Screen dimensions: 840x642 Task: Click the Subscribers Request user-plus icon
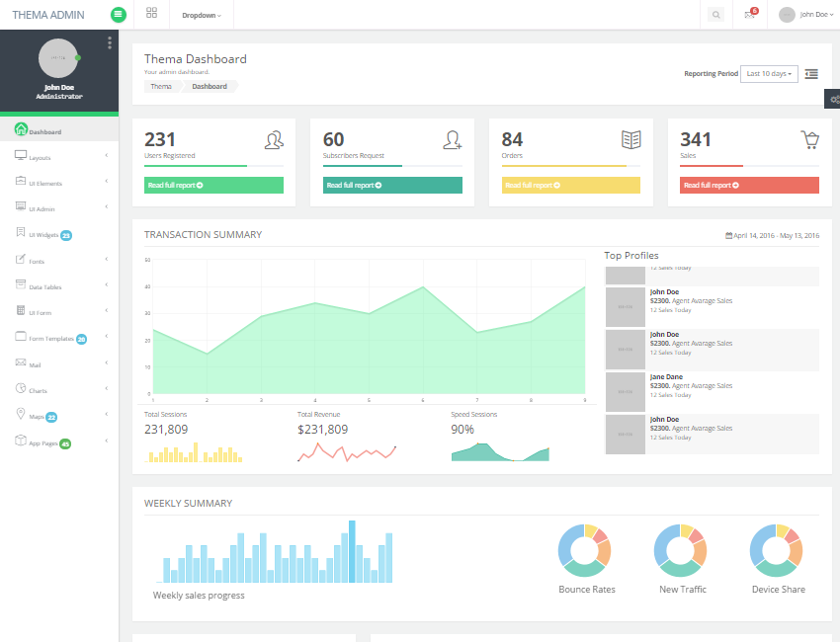(x=453, y=140)
